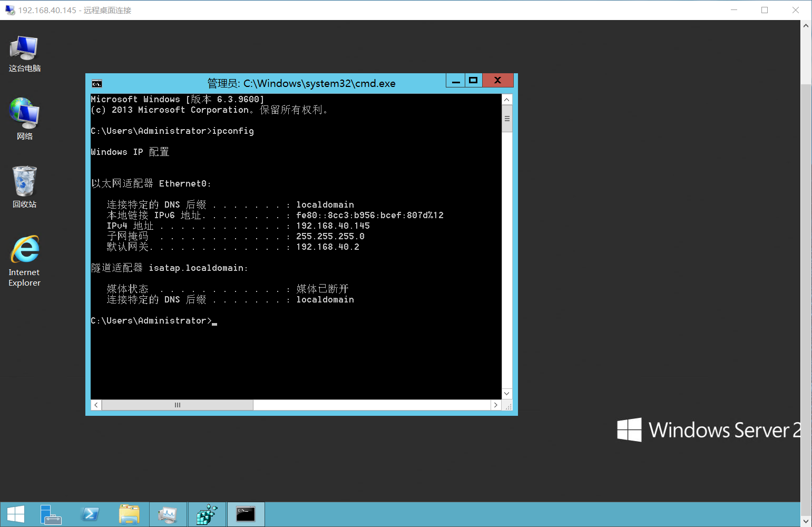Image resolution: width=812 pixels, height=527 pixels.
Task: Select the 网络 desktop icon
Action: click(24, 119)
